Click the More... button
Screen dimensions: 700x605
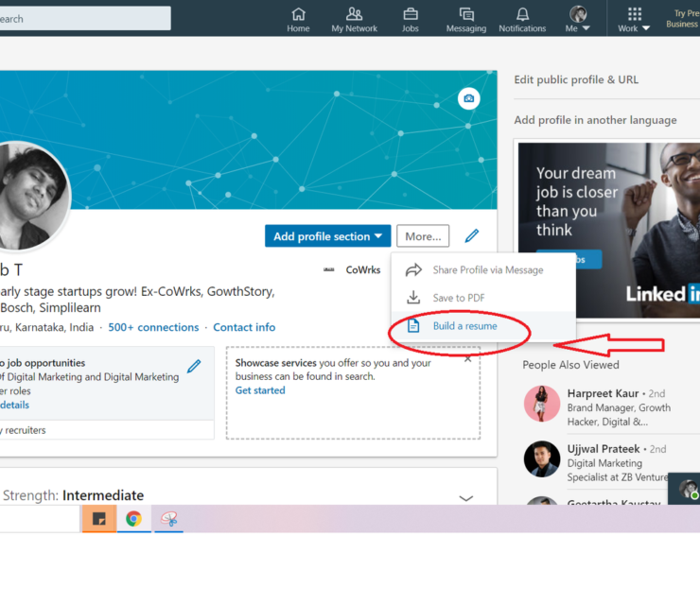coord(423,236)
